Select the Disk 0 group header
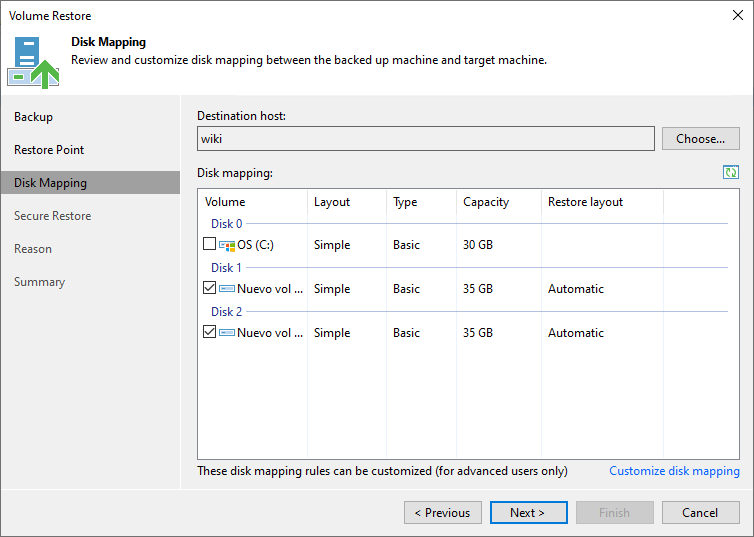 [x=226, y=224]
